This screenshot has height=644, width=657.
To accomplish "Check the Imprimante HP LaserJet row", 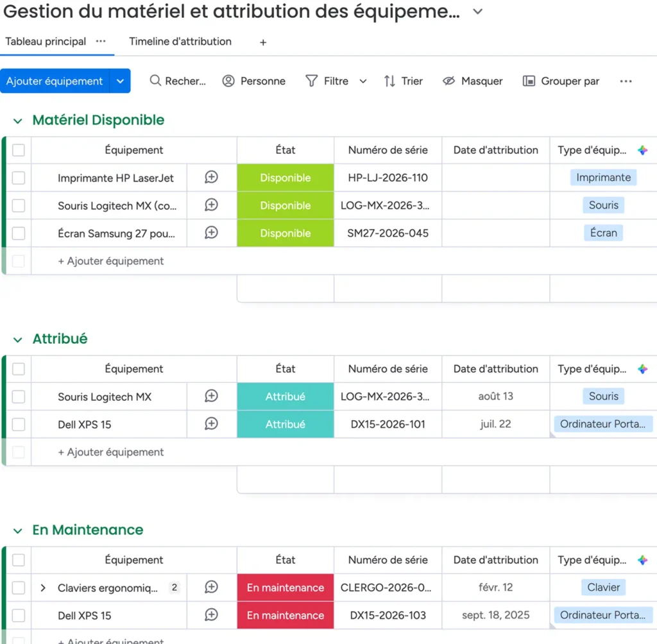I will (19, 178).
